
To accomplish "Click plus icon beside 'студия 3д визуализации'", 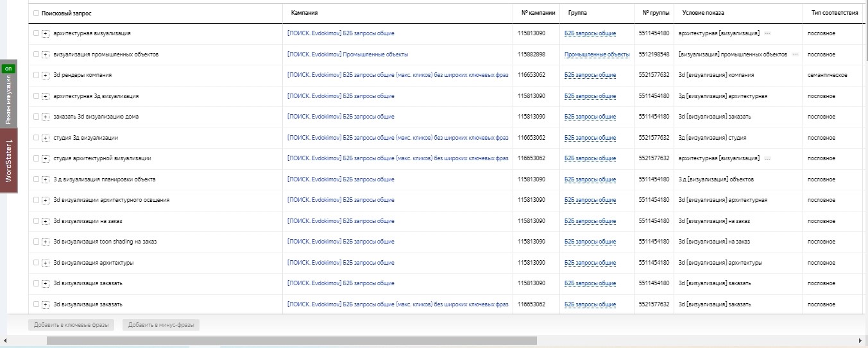I will point(46,138).
